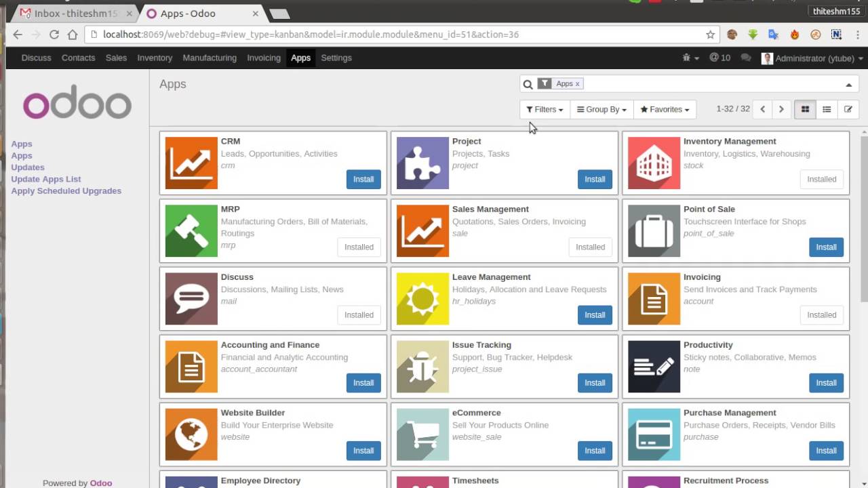Image resolution: width=868 pixels, height=488 pixels.
Task: Click the Sales Management chart icon
Action: point(422,231)
